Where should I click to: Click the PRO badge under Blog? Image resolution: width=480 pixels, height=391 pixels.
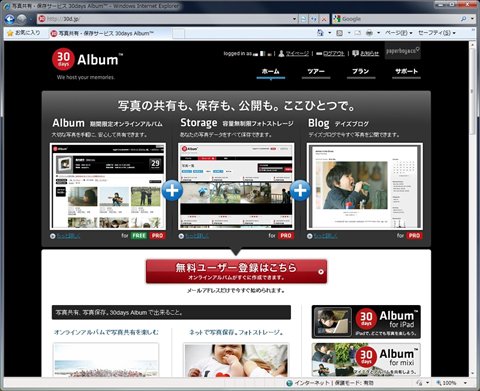click(x=414, y=236)
